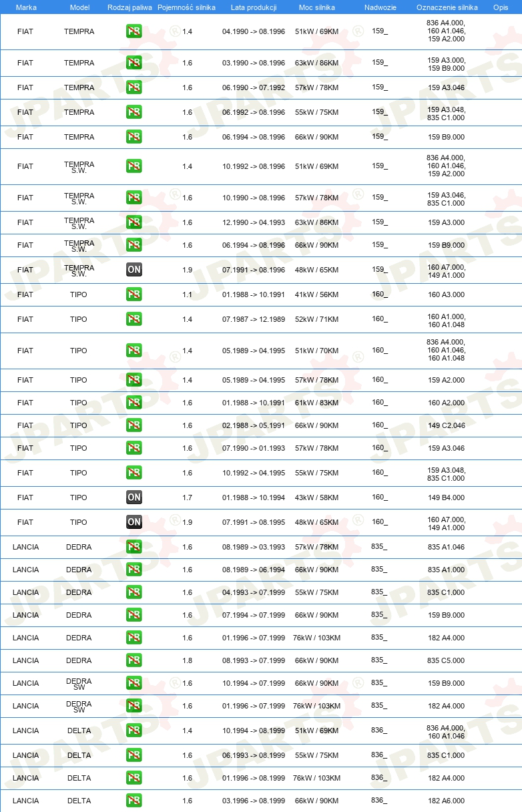Click the ON diesel icon in the TIPO 1.7 row

coord(134,497)
